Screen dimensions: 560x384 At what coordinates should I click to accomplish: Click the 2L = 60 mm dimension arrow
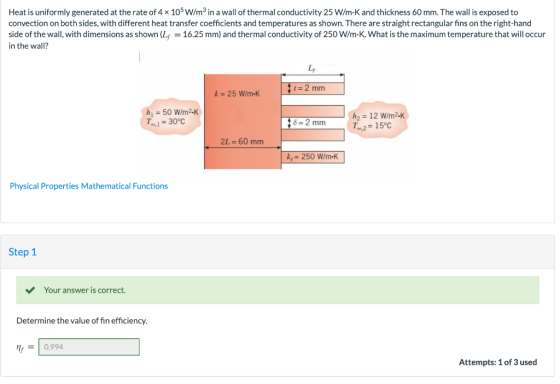point(242,147)
